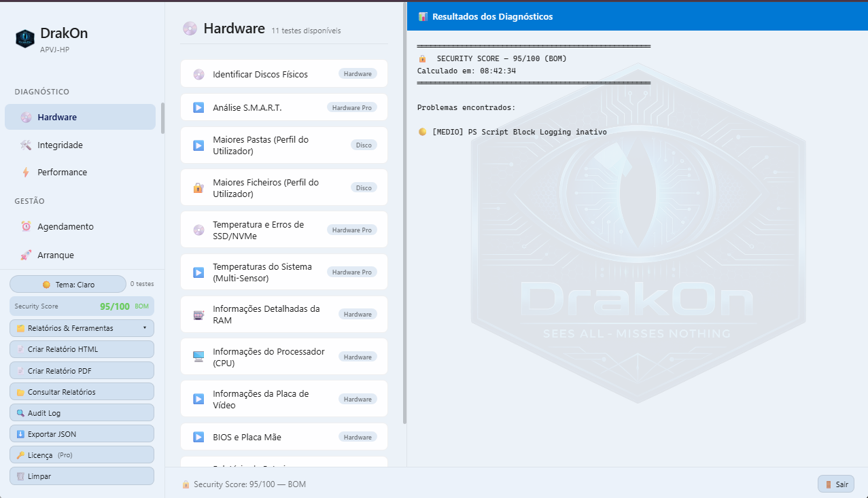Click the magnifier icon on Audit Log
Screen dimensions: 868x498
pos(20,413)
